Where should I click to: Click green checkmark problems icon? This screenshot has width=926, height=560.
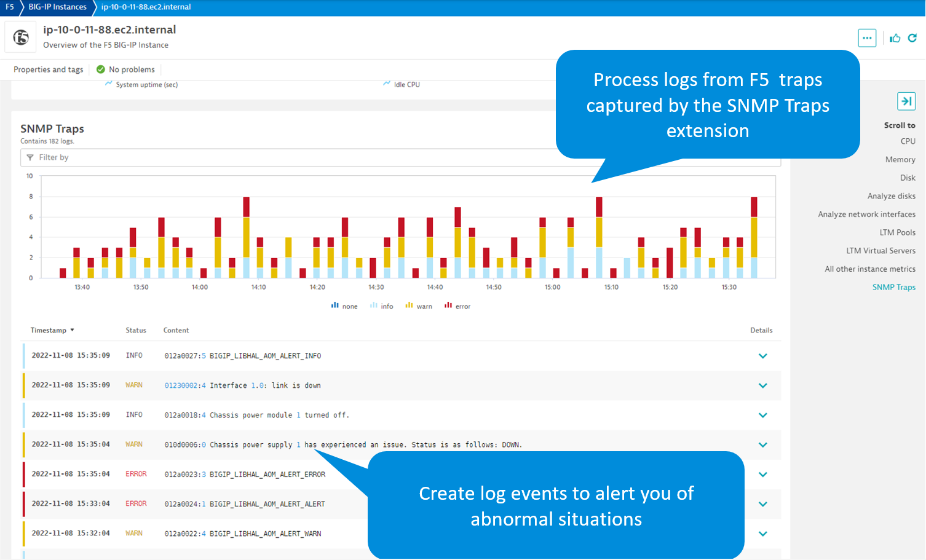click(101, 69)
